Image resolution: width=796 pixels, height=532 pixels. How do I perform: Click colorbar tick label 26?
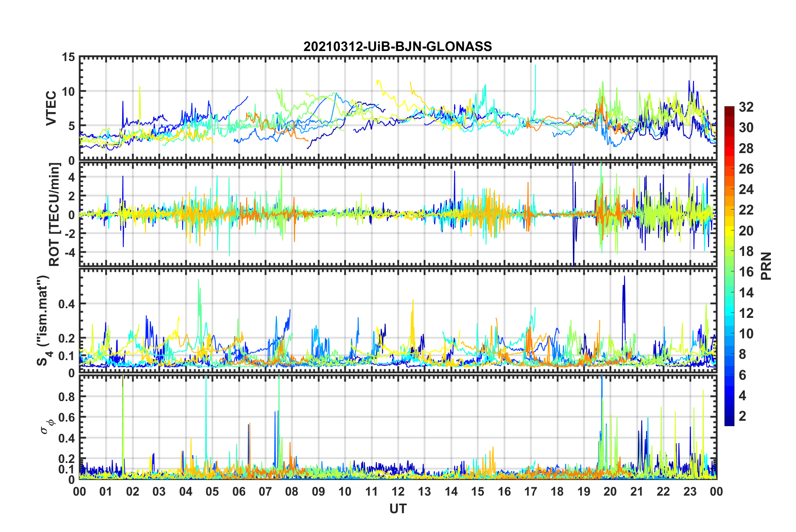pyautogui.click(x=746, y=169)
